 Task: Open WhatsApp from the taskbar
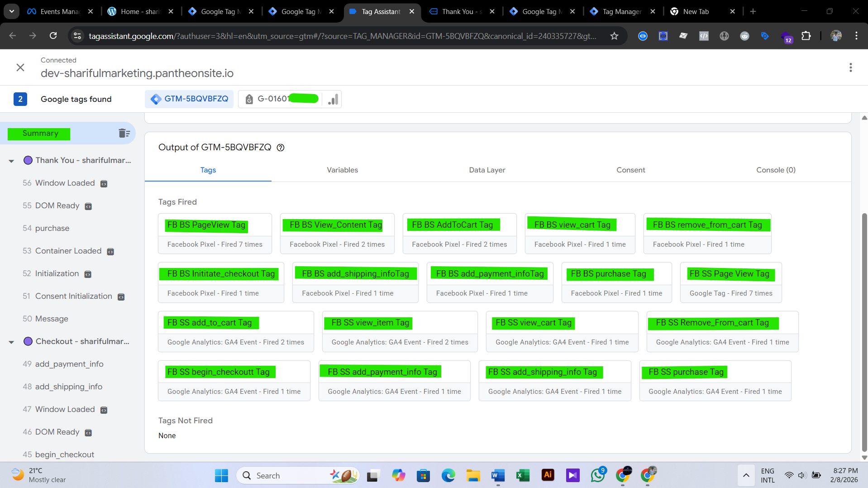pos(597,475)
